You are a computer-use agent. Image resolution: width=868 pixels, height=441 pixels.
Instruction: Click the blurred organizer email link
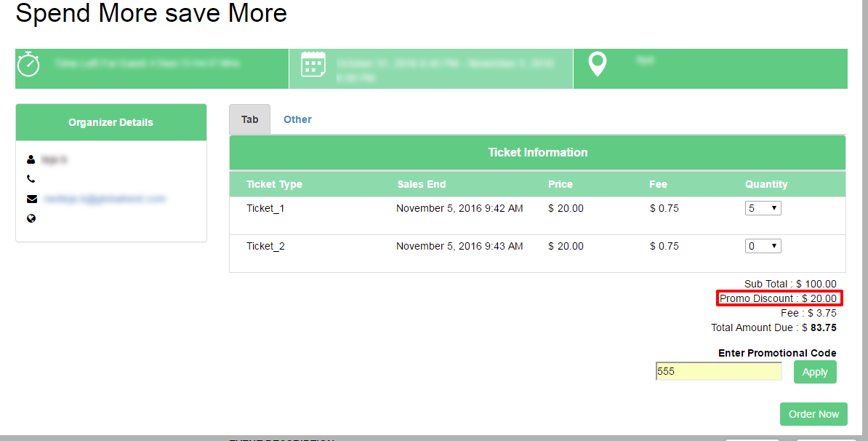[104, 199]
